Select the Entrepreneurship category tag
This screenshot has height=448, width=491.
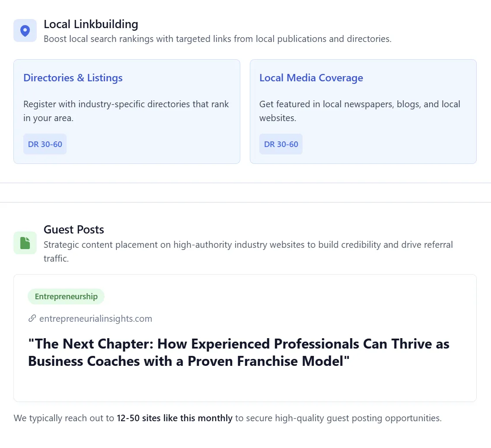tap(66, 297)
